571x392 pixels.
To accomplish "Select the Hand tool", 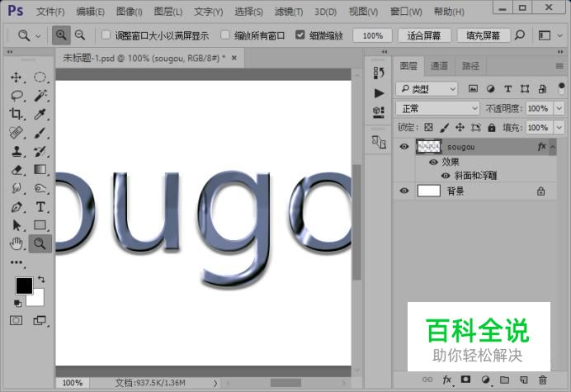I will pyautogui.click(x=16, y=243).
